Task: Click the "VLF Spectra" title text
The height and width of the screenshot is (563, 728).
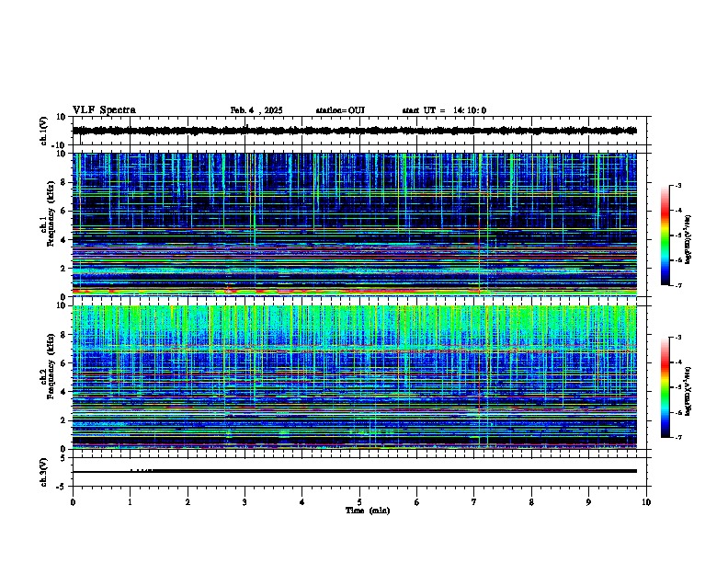Action: pyautogui.click(x=104, y=110)
